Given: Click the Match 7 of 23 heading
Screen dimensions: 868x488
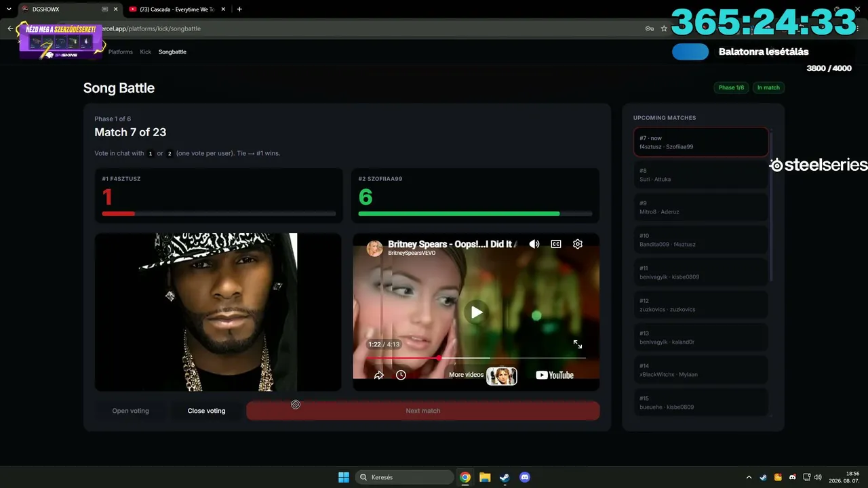Looking at the screenshot, I should pos(130,132).
